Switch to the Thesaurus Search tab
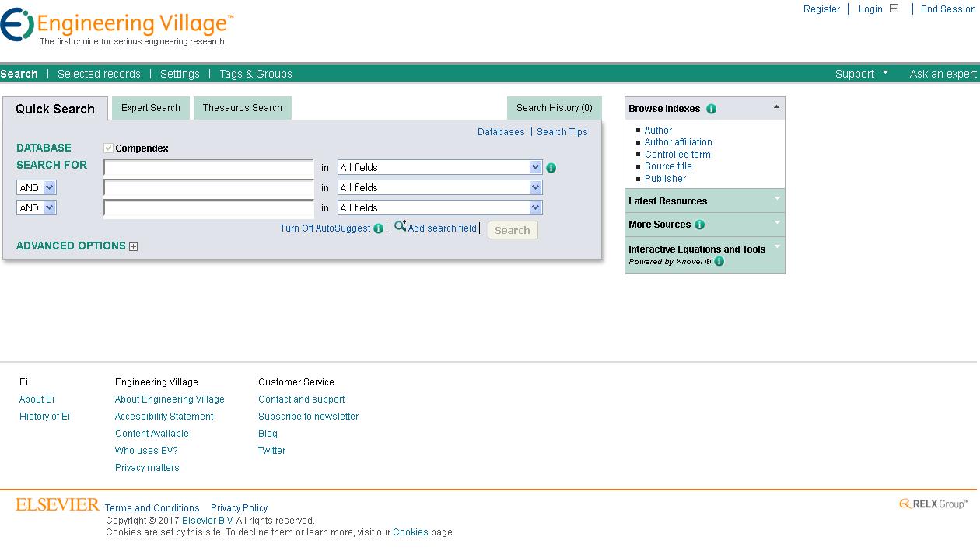Viewport: 980px width, 551px height. click(x=243, y=108)
